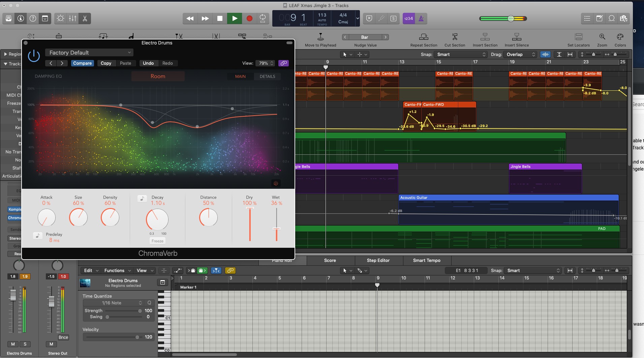Open the Factory Default preset dropdown
Viewport: 644px width, 358px height.
point(89,53)
